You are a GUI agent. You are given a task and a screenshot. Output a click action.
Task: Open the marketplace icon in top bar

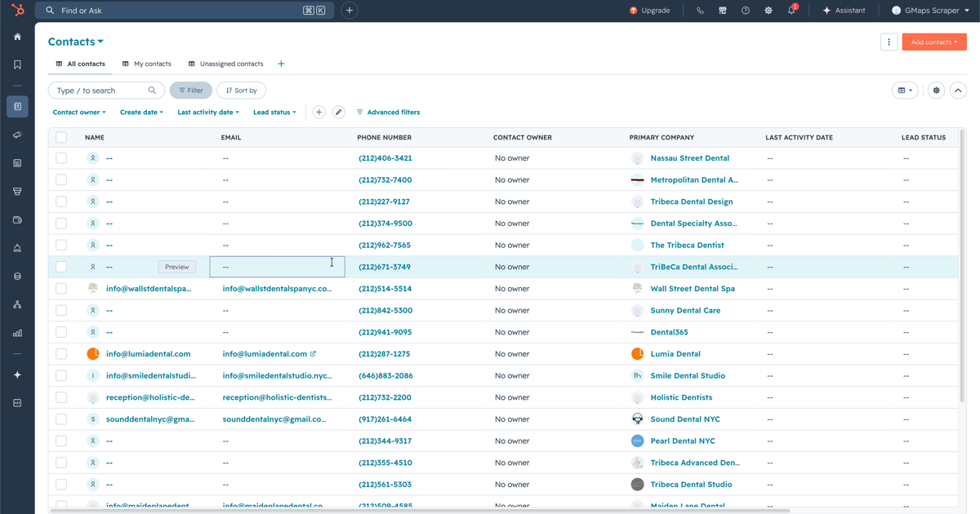tap(723, 11)
